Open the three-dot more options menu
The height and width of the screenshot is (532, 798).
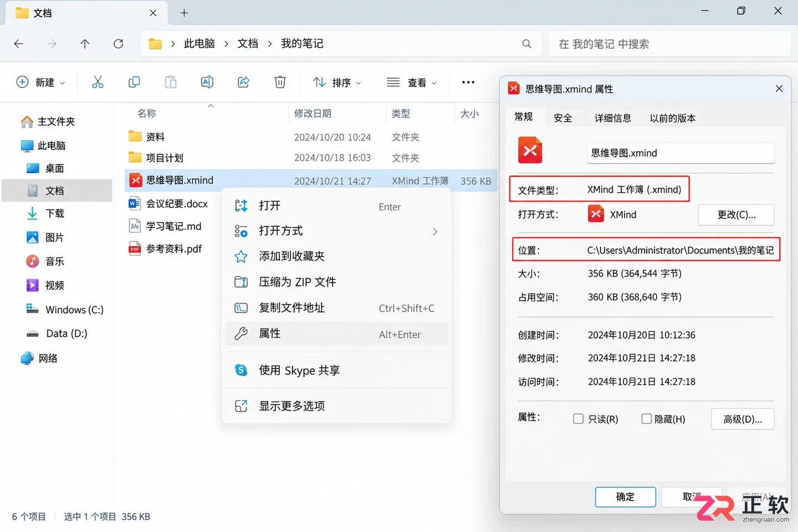(468, 82)
